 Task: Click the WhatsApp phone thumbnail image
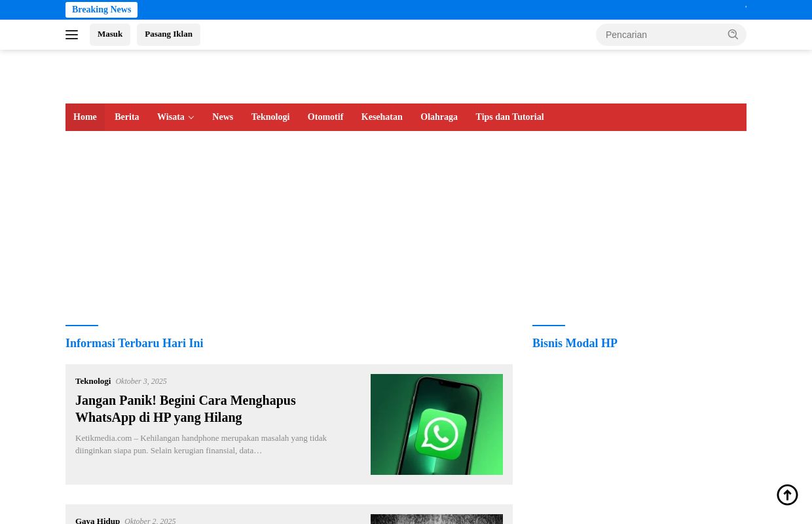437,424
